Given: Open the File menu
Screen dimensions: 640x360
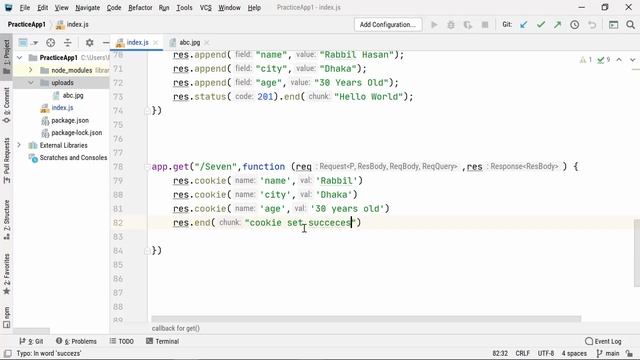Looking at the screenshot, I should [x=24, y=8].
